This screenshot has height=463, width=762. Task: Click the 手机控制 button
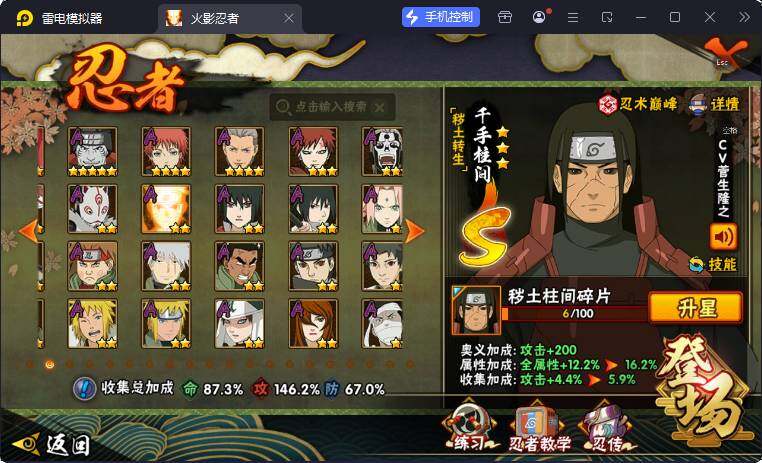pos(441,17)
